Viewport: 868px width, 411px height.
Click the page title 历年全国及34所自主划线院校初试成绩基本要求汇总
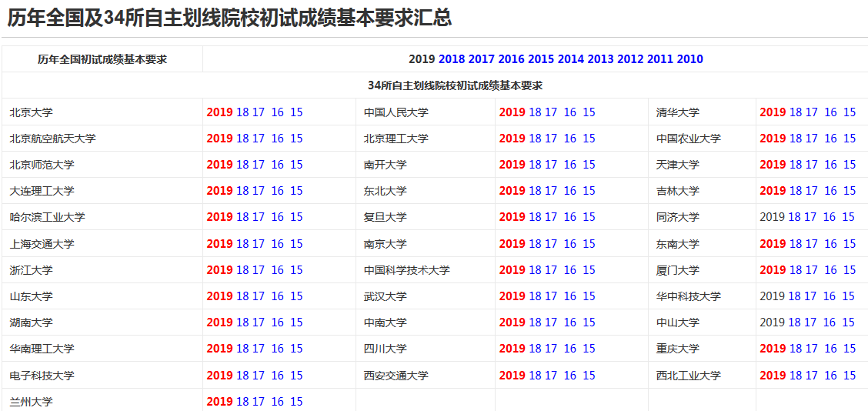tap(229, 18)
